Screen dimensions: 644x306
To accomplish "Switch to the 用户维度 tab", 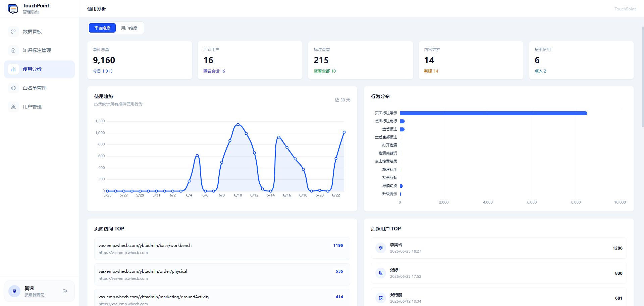I will (x=129, y=28).
